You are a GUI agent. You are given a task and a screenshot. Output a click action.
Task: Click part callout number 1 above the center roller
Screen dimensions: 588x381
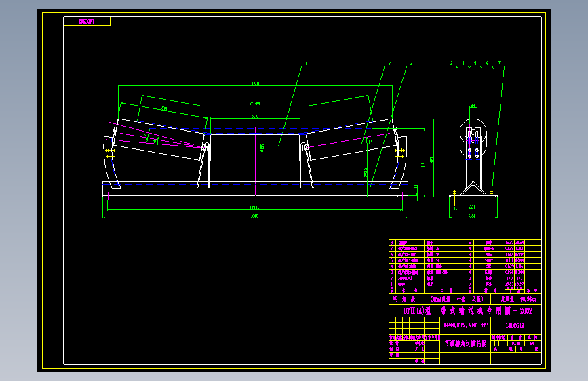[x=307, y=63]
